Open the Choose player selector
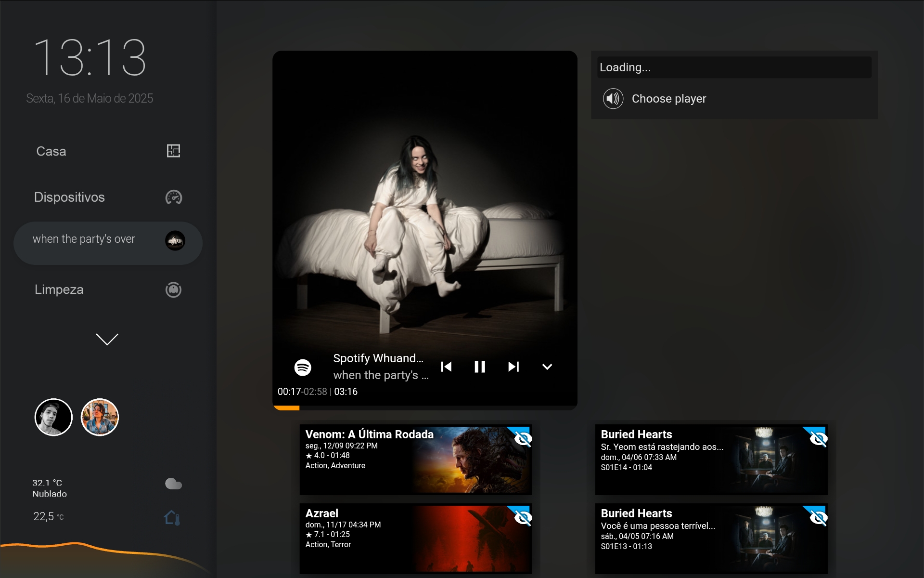Image resolution: width=924 pixels, height=578 pixels. pos(669,99)
